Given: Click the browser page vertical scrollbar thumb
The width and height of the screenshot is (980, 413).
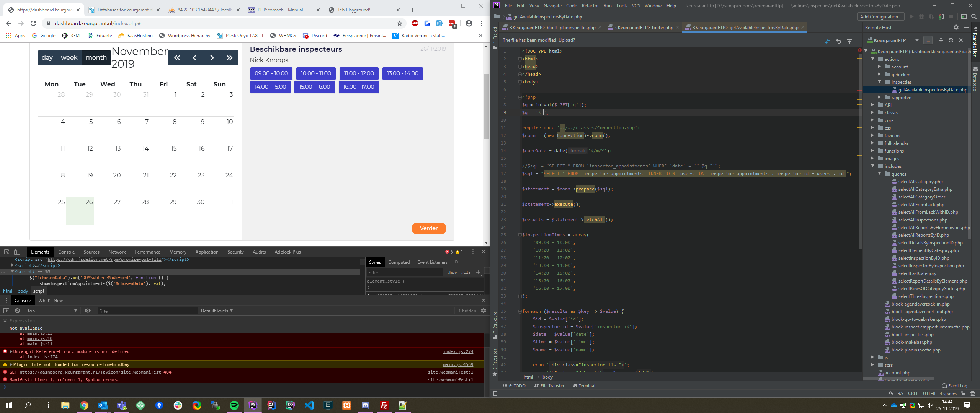Looking at the screenshot, I should (x=486, y=107).
